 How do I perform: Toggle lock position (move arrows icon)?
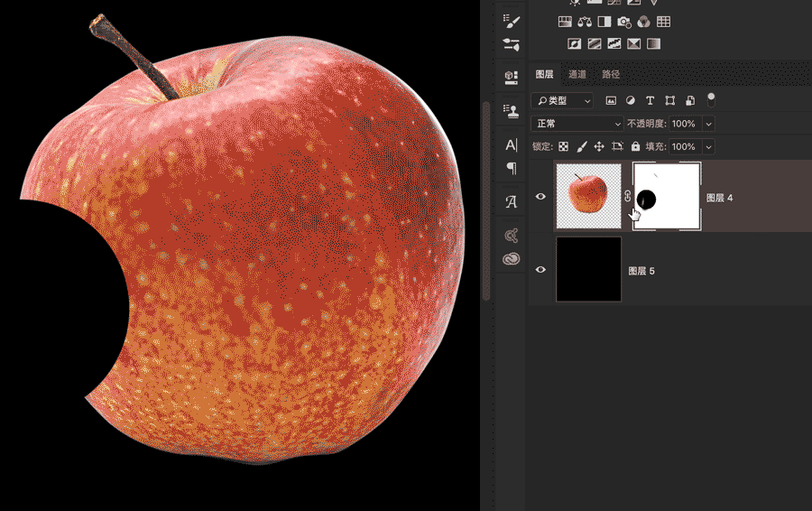(599, 146)
